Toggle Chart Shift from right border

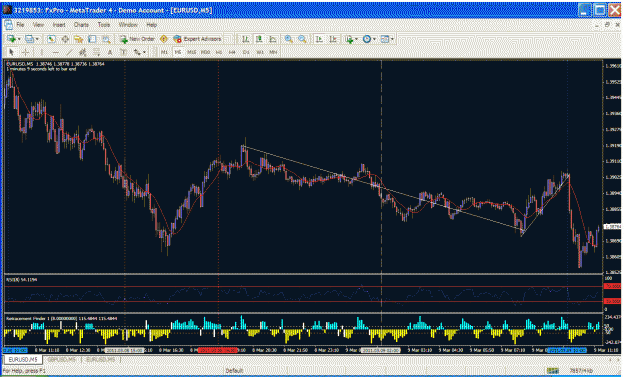point(333,39)
